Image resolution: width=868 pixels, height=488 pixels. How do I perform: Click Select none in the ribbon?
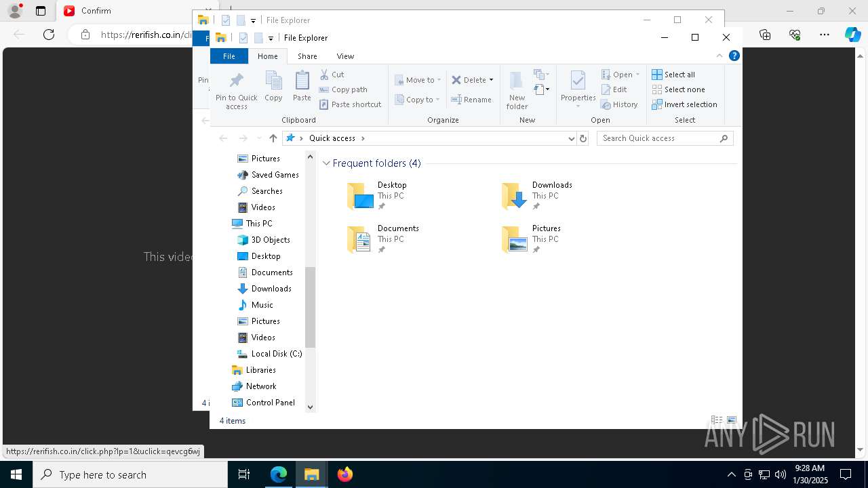tap(679, 89)
